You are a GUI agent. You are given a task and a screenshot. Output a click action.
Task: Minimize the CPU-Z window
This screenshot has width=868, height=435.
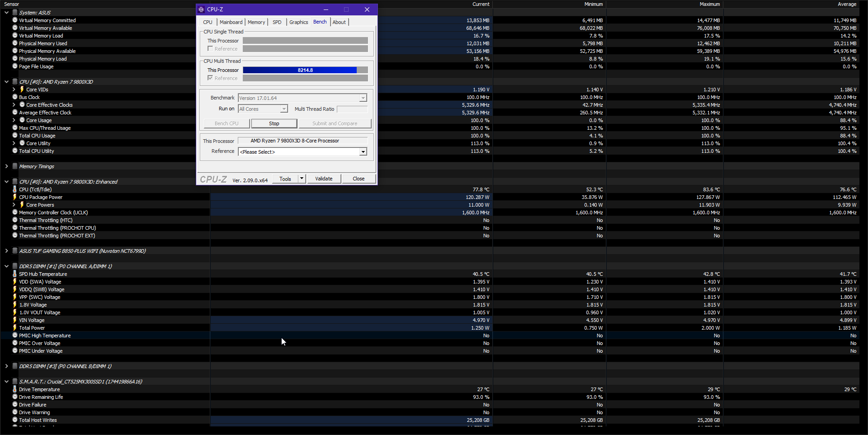click(326, 9)
